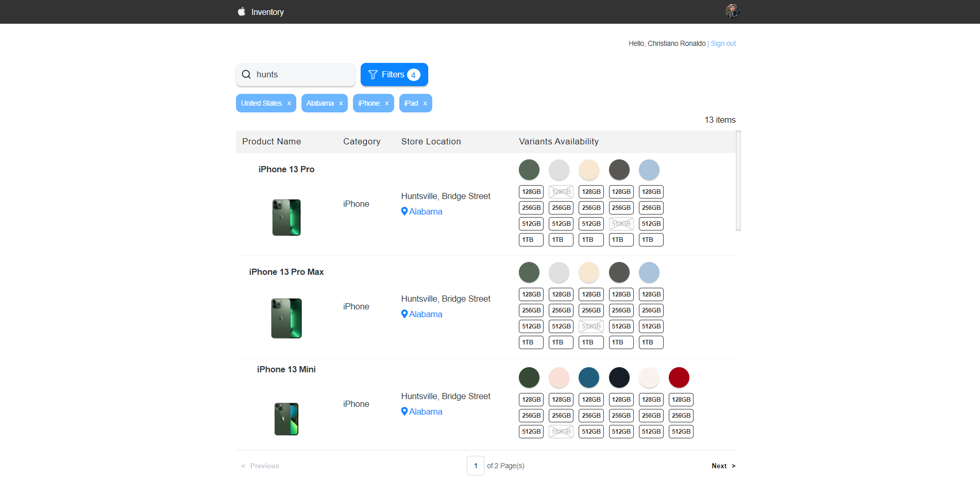The height and width of the screenshot is (477, 980).
Task: Select sierra blue swatch for iPhone 13 Pro
Action: point(649,170)
